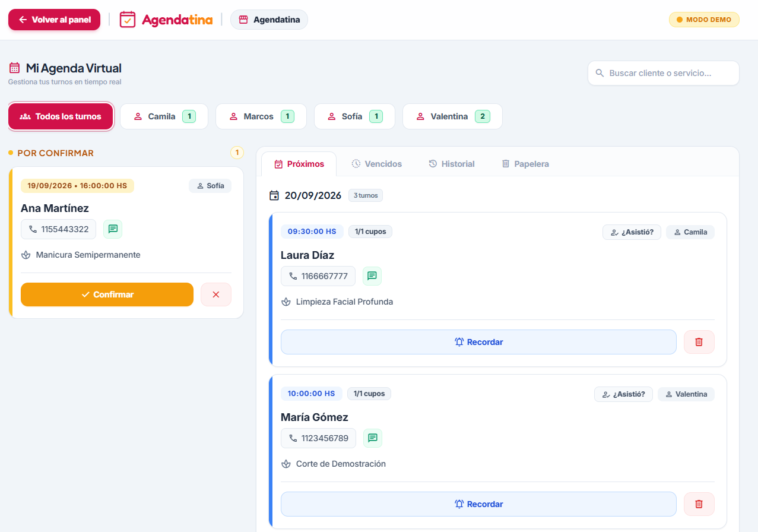The image size is (758, 532).
Task: Click the phone icon beside 1155443322
Action: [33, 229]
